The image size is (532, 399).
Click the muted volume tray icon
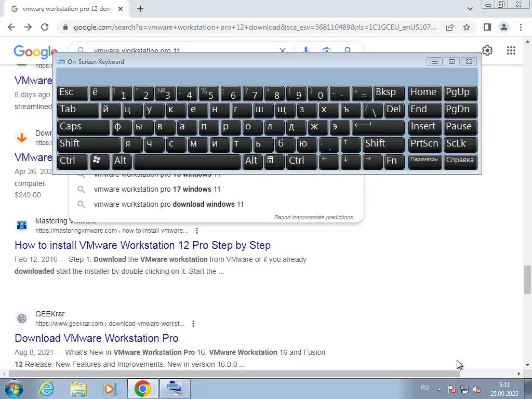click(477, 389)
